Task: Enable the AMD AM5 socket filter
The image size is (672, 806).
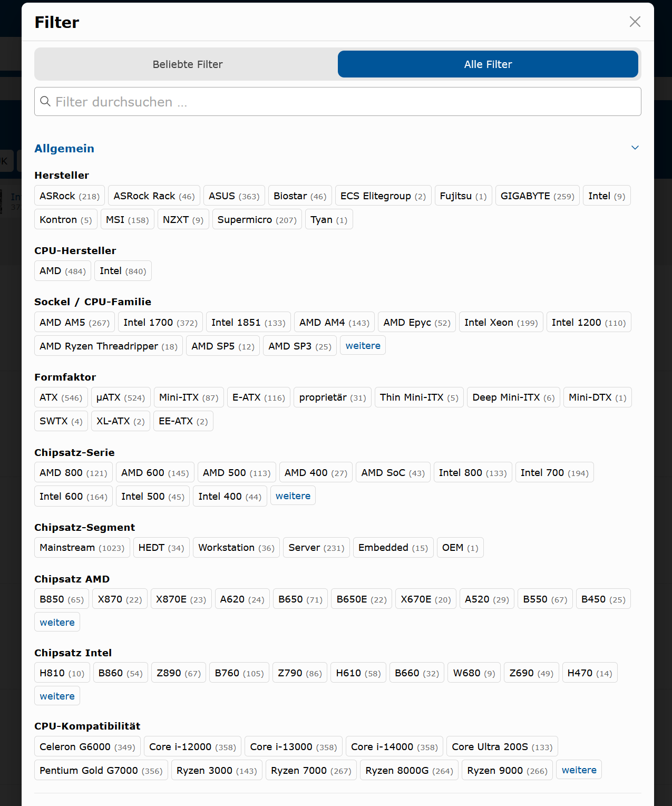Action: (x=74, y=322)
